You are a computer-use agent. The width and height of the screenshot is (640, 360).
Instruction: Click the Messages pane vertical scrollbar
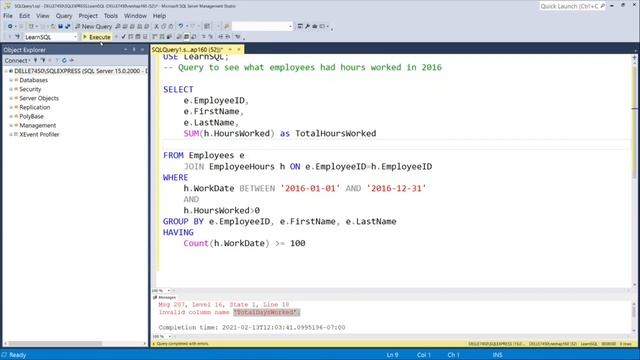coord(634,317)
